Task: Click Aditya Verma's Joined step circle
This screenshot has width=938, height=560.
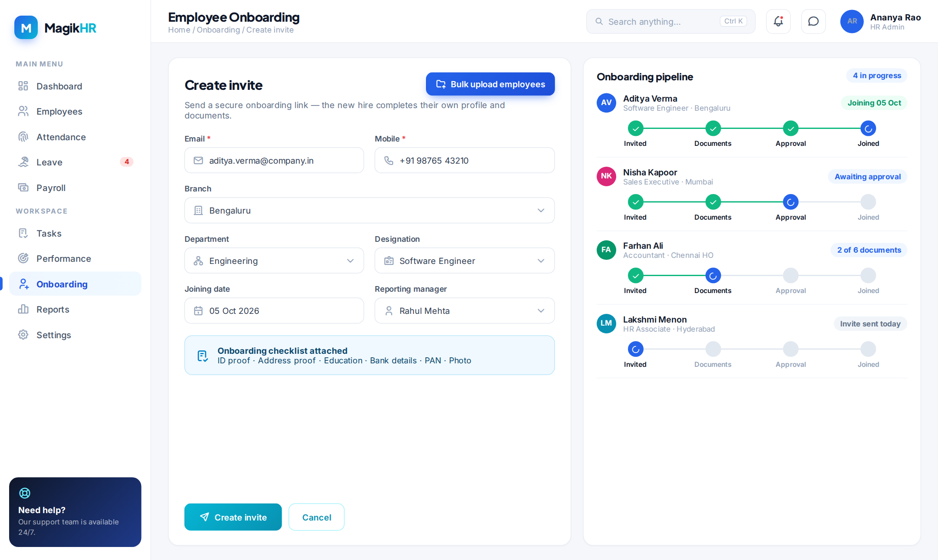Action: coord(868,128)
